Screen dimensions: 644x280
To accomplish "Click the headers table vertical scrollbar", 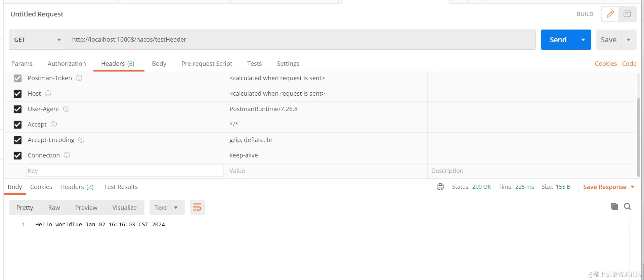I will [638, 134].
